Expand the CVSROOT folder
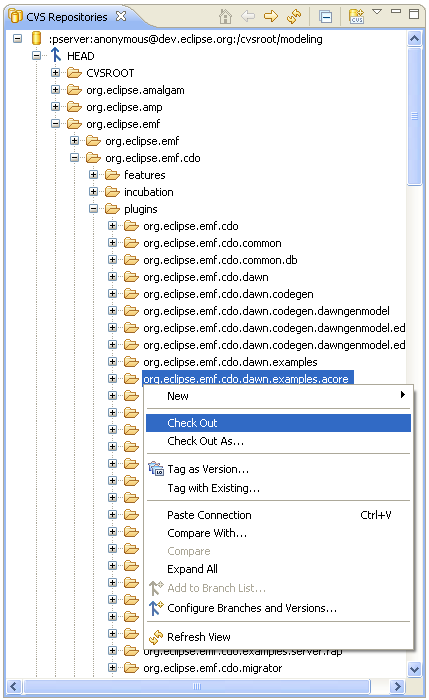The width and height of the screenshot is (429, 700). pyautogui.click(x=55, y=72)
